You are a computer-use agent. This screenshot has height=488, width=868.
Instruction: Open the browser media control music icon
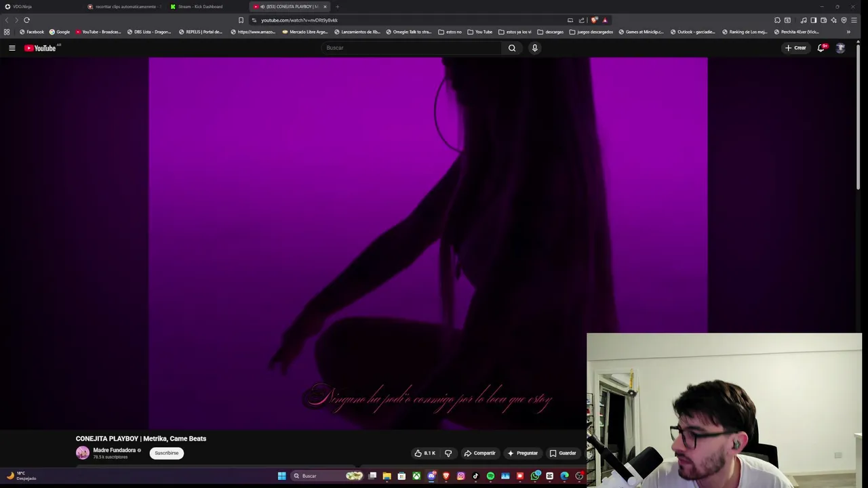pyautogui.click(x=804, y=20)
